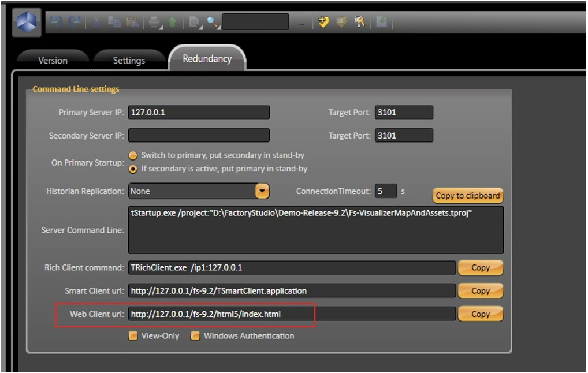Viewport: 588px width, 373px height.
Task: Click the keys security toolbar icon
Action: (360, 22)
